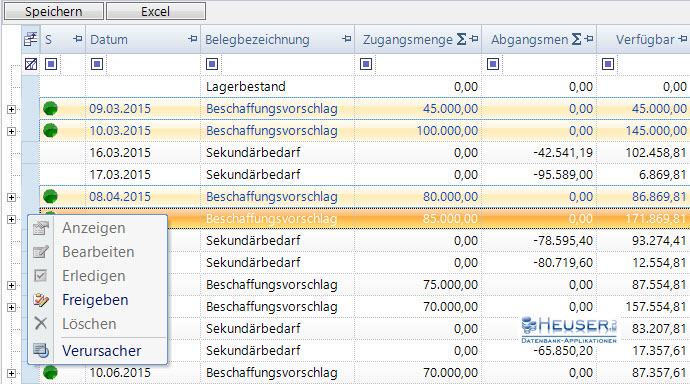690x384 pixels.
Task: Click the column chooser icon in grid header
Action: (x=30, y=40)
